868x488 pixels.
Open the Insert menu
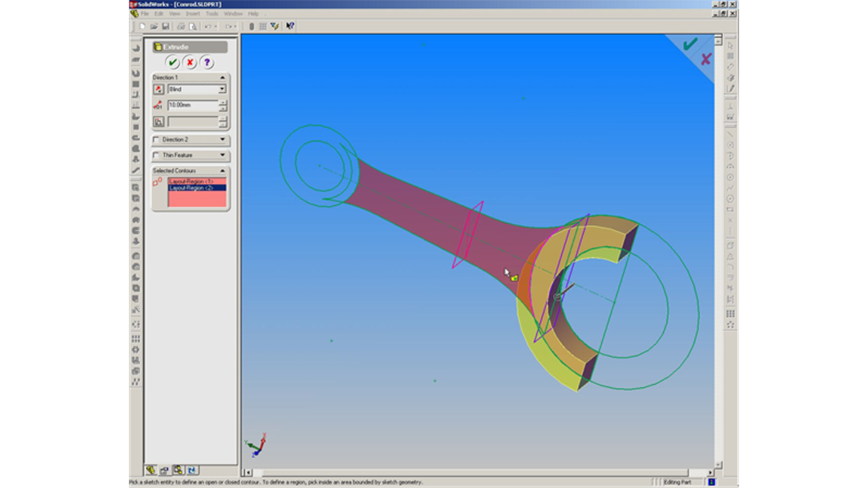(x=192, y=14)
